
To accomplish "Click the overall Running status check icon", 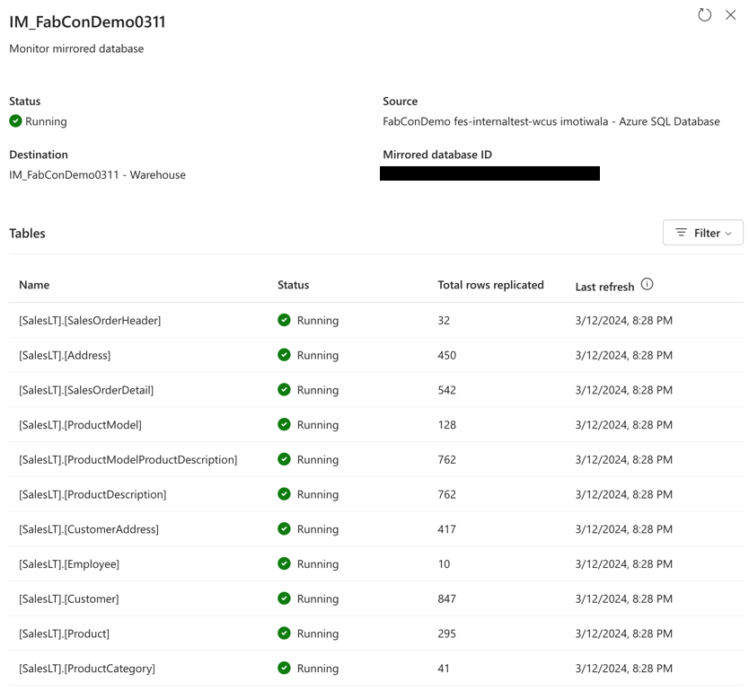I will click(x=16, y=121).
